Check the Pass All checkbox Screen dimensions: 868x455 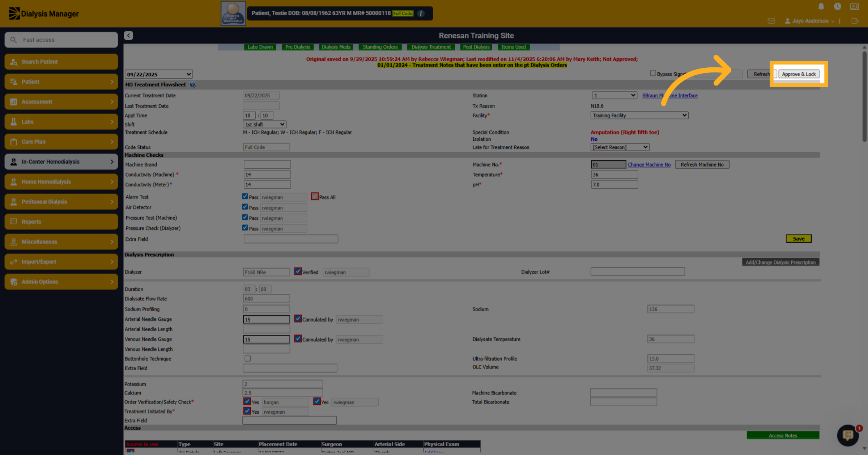tap(315, 197)
